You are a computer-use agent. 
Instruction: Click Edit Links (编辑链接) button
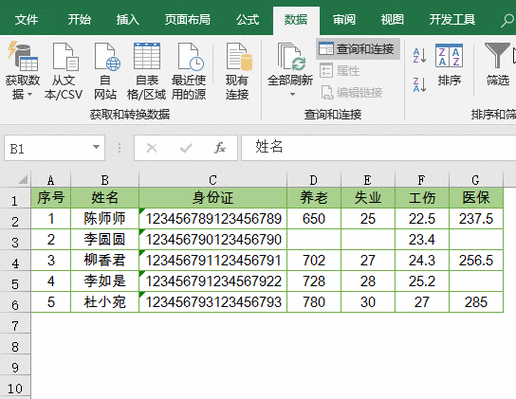coord(351,92)
